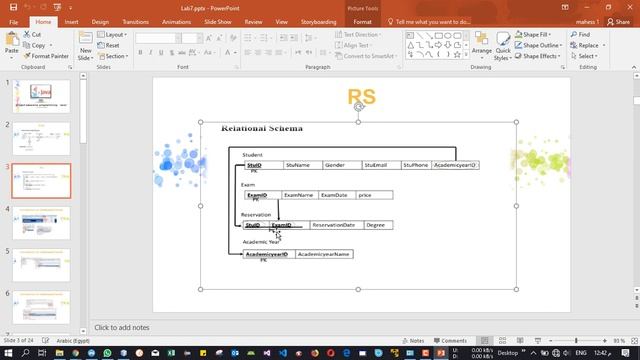This screenshot has width=640, height=360.
Task: Select the oval shape in gallery
Action: [448, 36]
